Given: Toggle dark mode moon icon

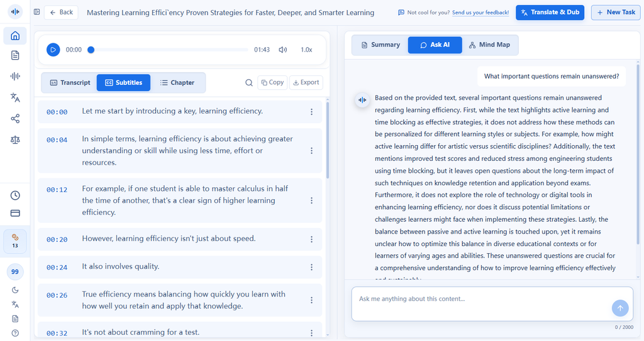Looking at the screenshot, I should pos(15,290).
